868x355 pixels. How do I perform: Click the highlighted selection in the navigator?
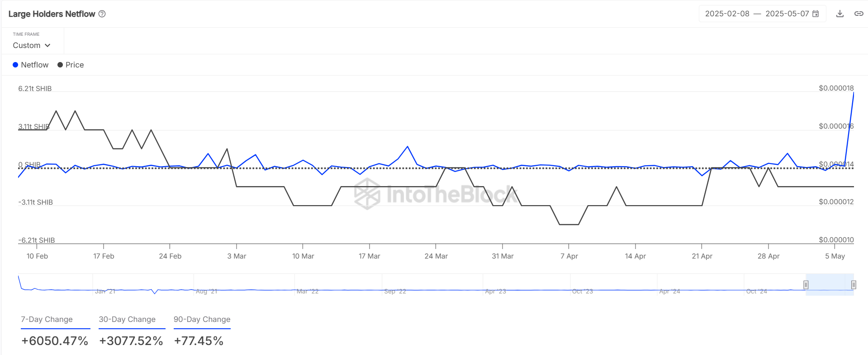pyautogui.click(x=830, y=285)
